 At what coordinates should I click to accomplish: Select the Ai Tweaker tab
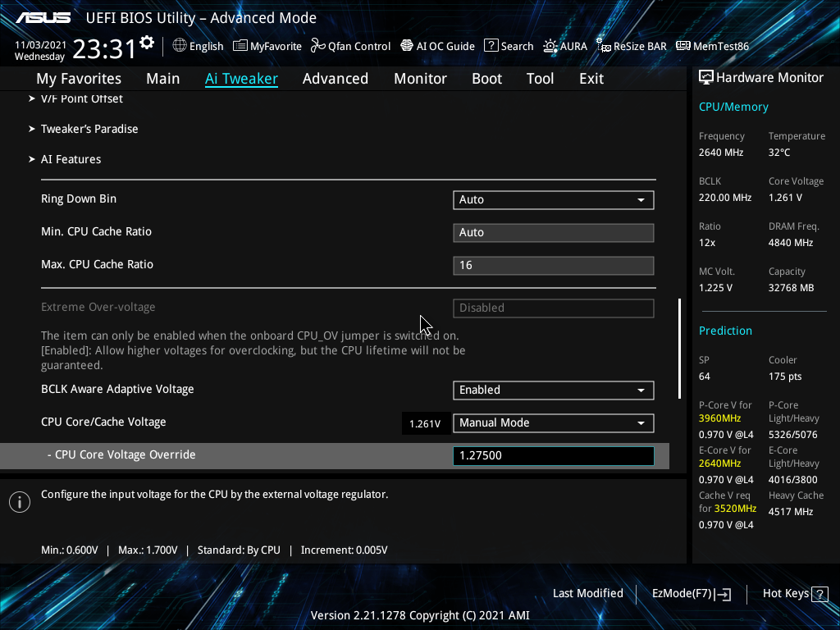tap(241, 79)
